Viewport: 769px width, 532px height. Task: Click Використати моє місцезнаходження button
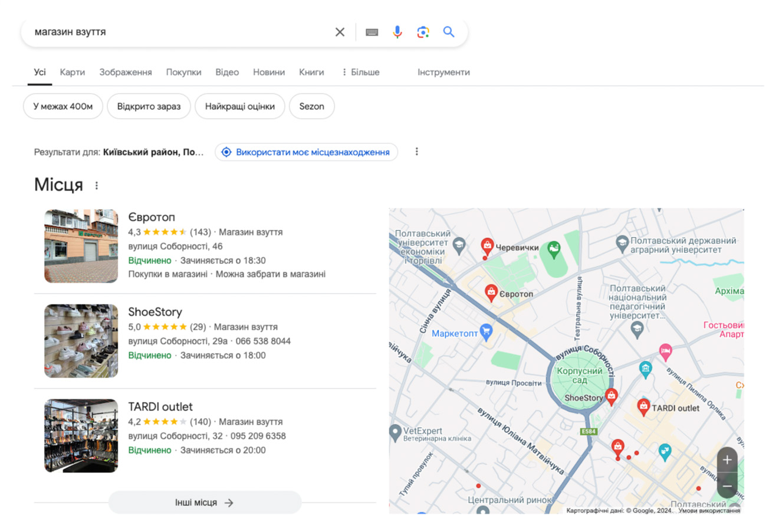(x=306, y=152)
